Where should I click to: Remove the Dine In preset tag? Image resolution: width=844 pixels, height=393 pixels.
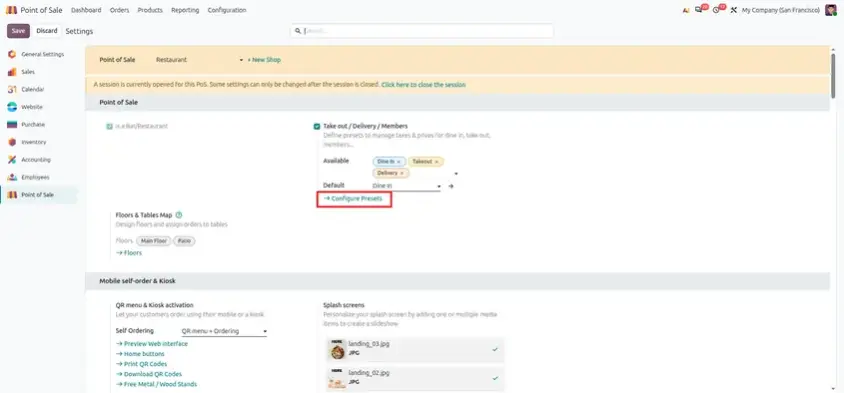tap(399, 162)
